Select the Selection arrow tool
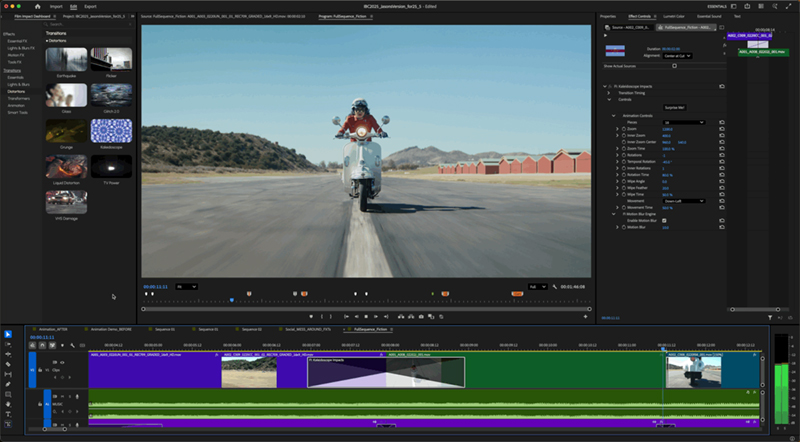The image size is (800, 442). click(8, 334)
